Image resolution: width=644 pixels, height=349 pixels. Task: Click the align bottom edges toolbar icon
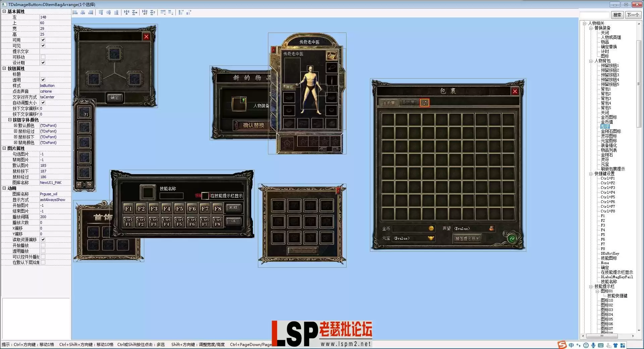click(x=116, y=12)
